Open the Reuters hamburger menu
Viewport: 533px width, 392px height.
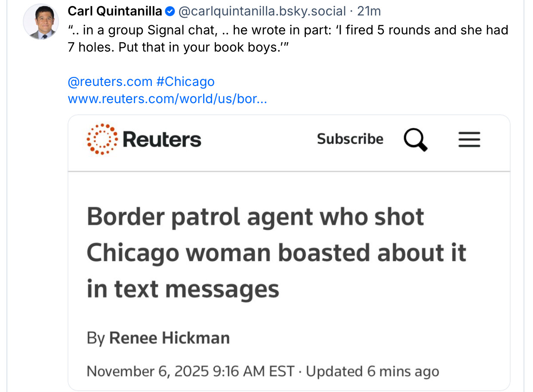(x=469, y=140)
